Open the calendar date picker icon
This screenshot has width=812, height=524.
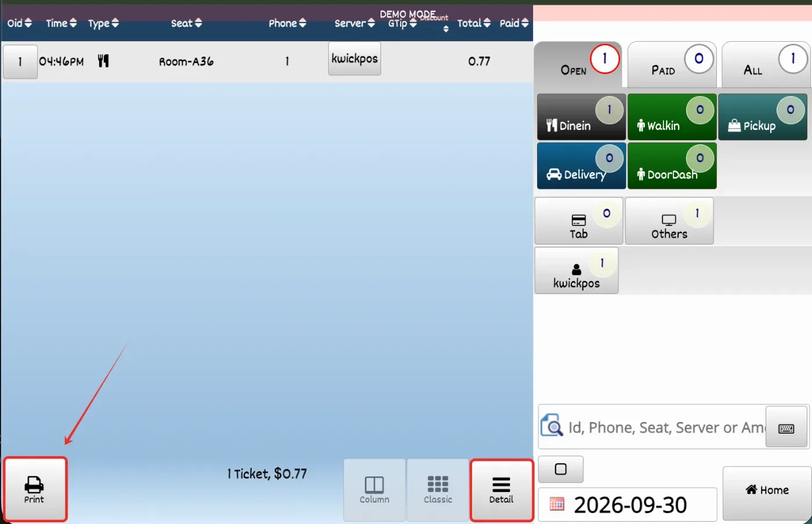click(x=557, y=504)
